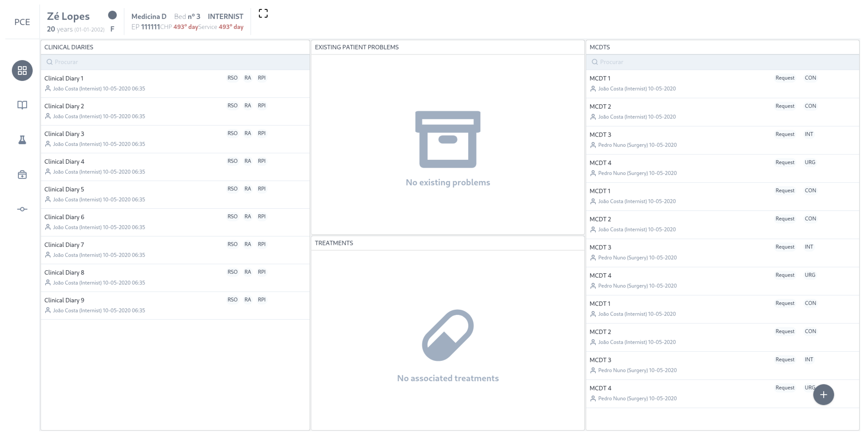
Task: Click the author user icon under Clinical Diary 5
Action: pyautogui.click(x=48, y=199)
